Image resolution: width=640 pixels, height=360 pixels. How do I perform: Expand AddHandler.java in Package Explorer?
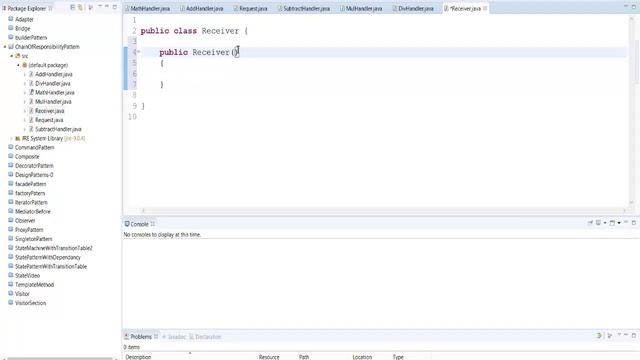[25, 74]
